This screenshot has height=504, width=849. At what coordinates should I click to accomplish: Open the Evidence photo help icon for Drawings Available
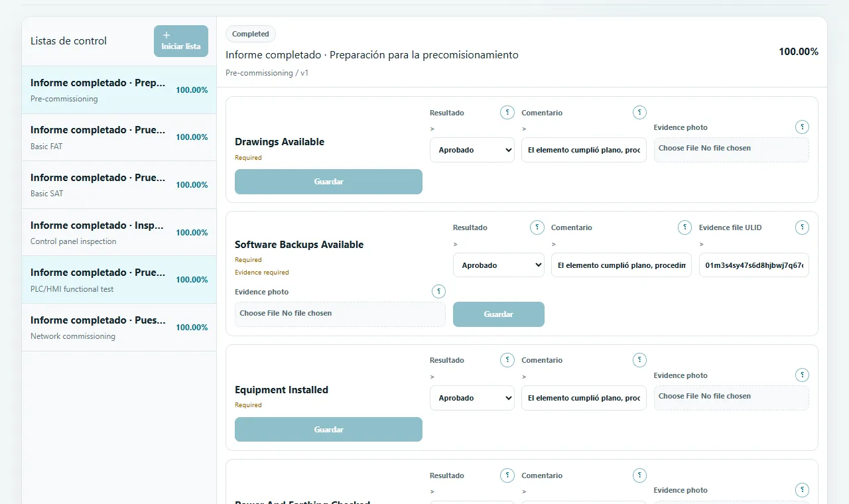coord(802,127)
